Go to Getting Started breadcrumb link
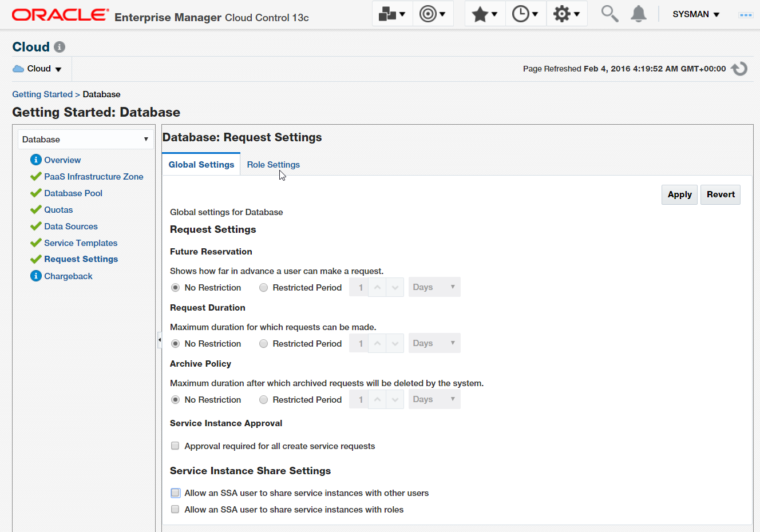The height and width of the screenshot is (532, 760). (x=42, y=94)
